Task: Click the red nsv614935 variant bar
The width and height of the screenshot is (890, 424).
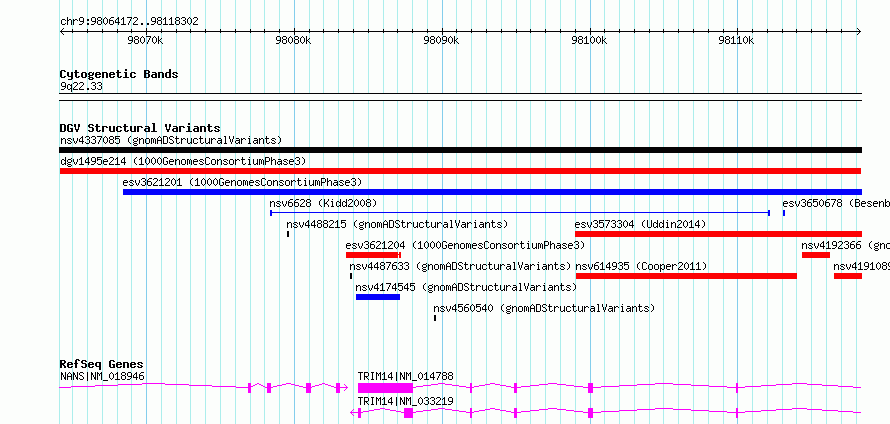Action: (686, 276)
